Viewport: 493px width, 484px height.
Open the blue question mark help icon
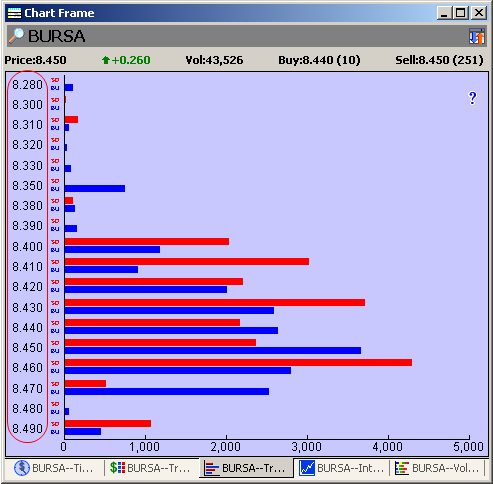click(472, 98)
